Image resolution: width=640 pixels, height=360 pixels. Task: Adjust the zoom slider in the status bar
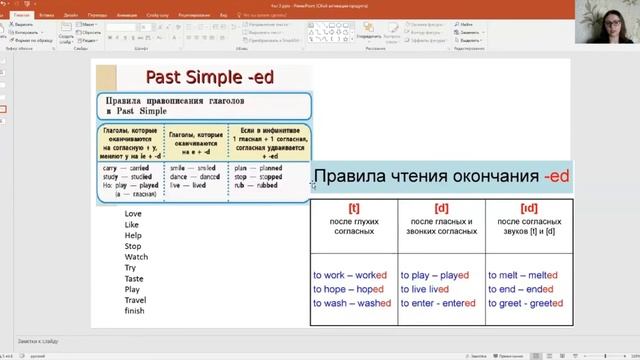click(605, 356)
